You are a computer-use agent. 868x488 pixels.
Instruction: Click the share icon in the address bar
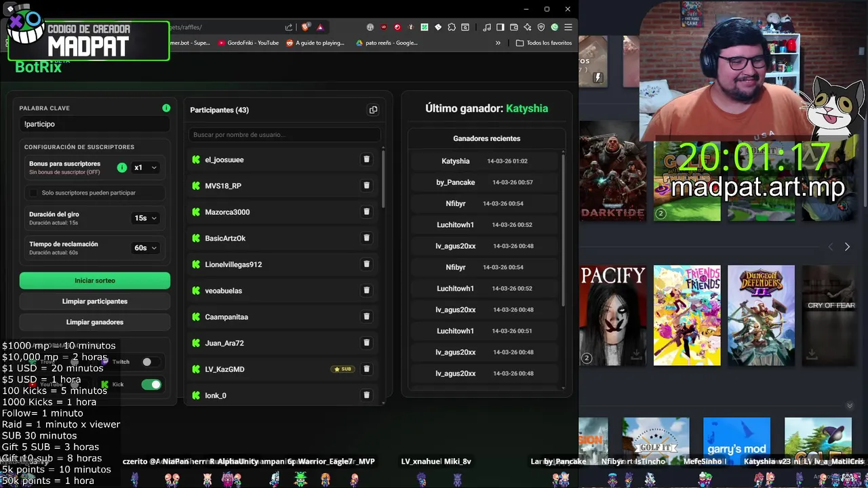(289, 27)
